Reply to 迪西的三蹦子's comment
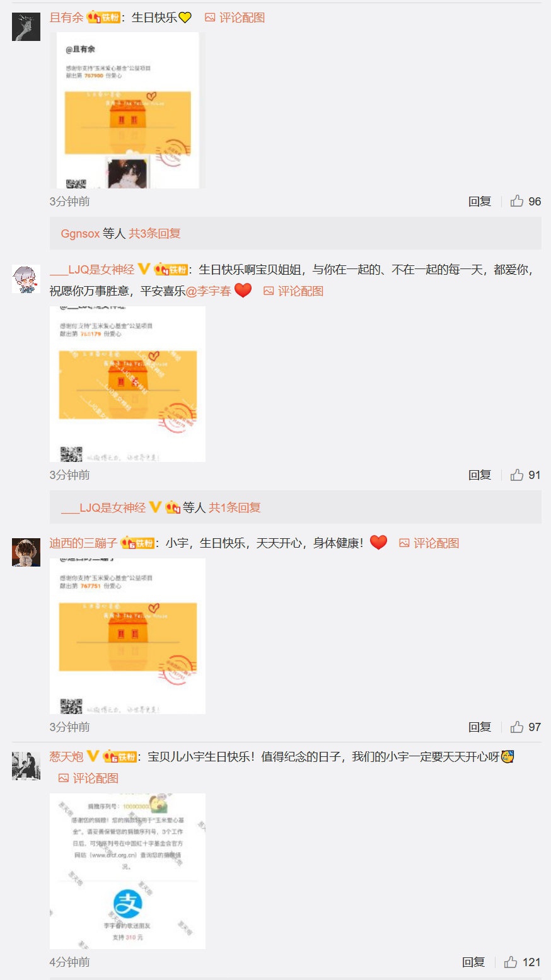 [480, 727]
